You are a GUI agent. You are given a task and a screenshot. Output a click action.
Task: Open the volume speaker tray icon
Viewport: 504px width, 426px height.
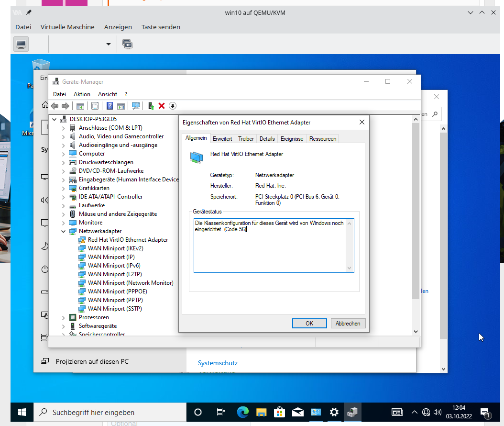tap(437, 412)
